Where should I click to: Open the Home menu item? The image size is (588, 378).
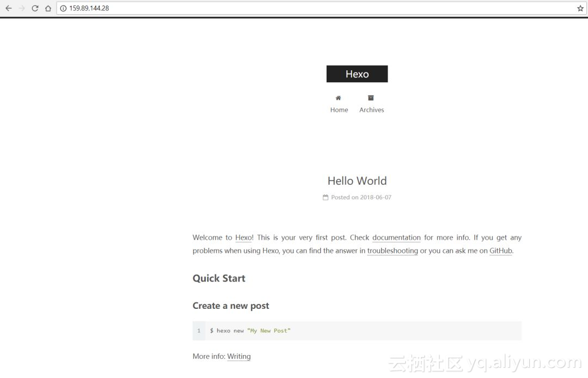(x=339, y=110)
